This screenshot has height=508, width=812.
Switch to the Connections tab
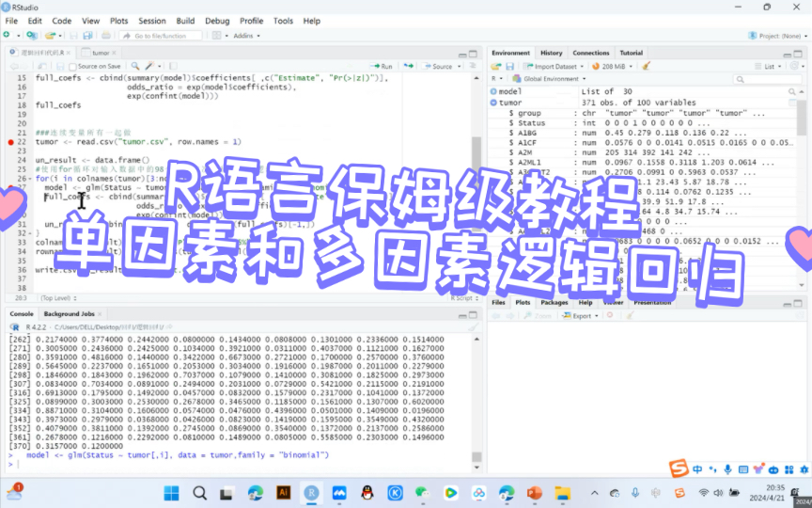tap(591, 53)
